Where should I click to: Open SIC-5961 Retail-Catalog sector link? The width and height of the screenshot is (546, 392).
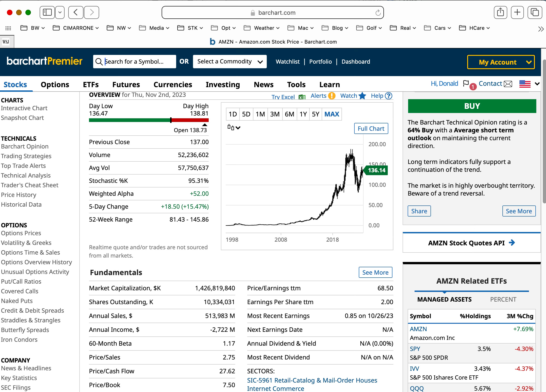point(312,380)
